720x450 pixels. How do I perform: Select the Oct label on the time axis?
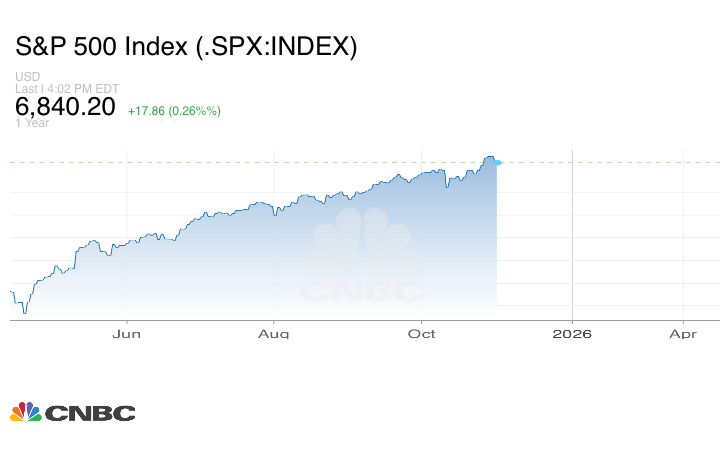[422, 333]
